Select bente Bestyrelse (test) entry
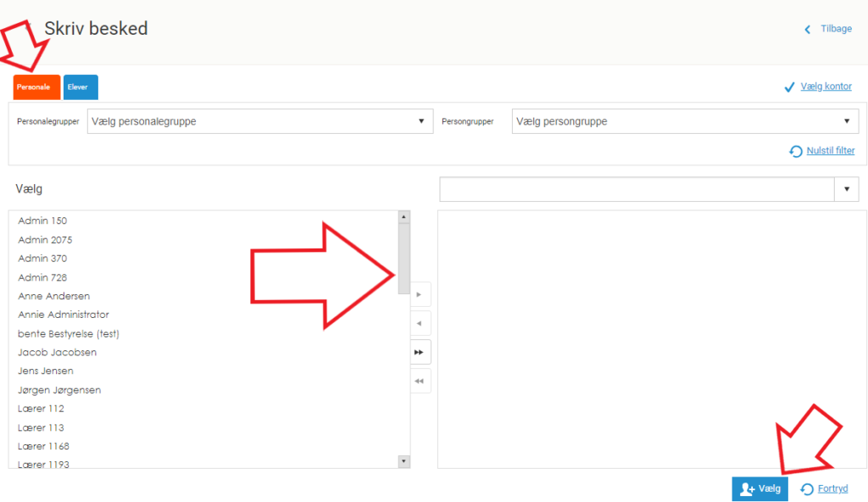 click(68, 333)
